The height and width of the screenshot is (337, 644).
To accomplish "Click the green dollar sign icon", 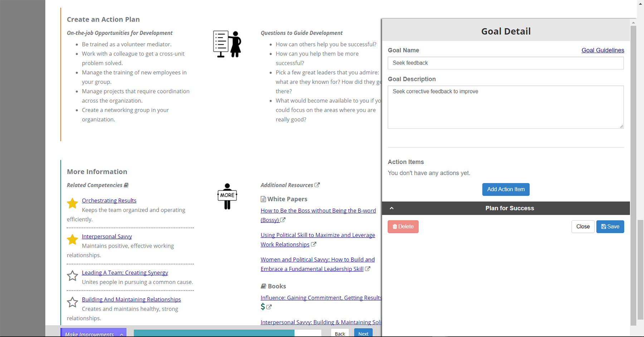I will point(263,307).
